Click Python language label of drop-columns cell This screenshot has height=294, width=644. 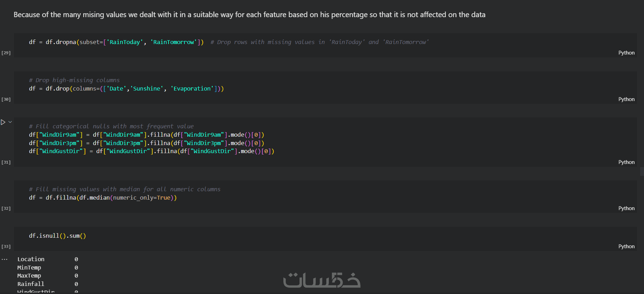click(626, 99)
